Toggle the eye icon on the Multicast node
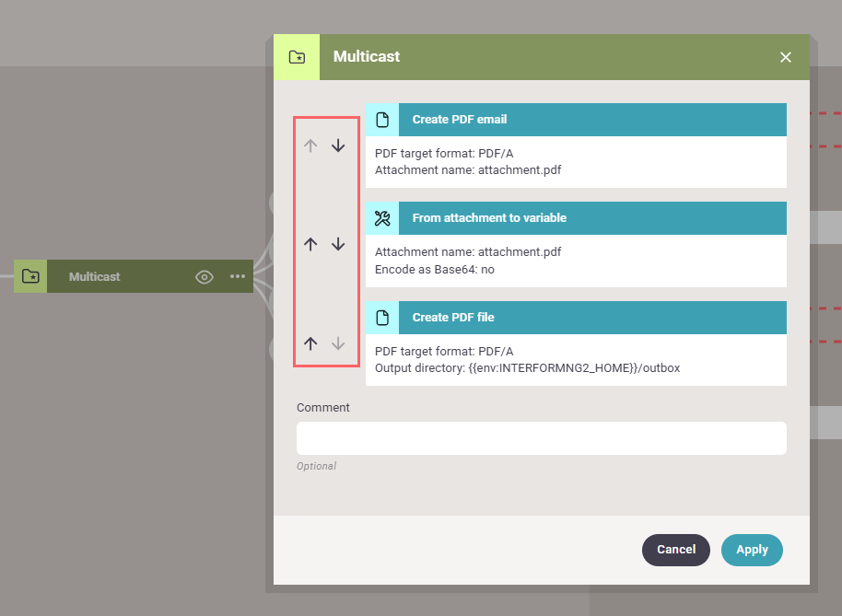Screen dimensions: 842x616 click(x=205, y=276)
